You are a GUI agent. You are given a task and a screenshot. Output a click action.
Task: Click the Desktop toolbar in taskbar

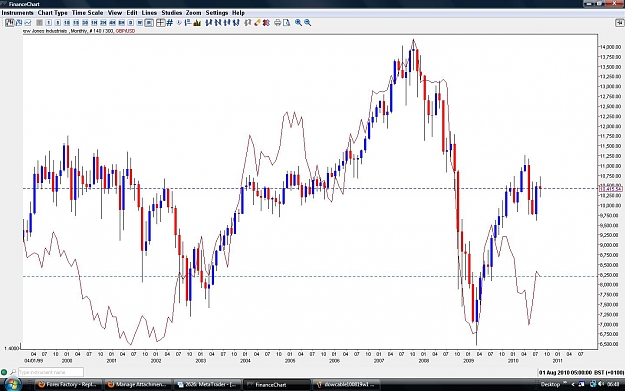click(550, 385)
